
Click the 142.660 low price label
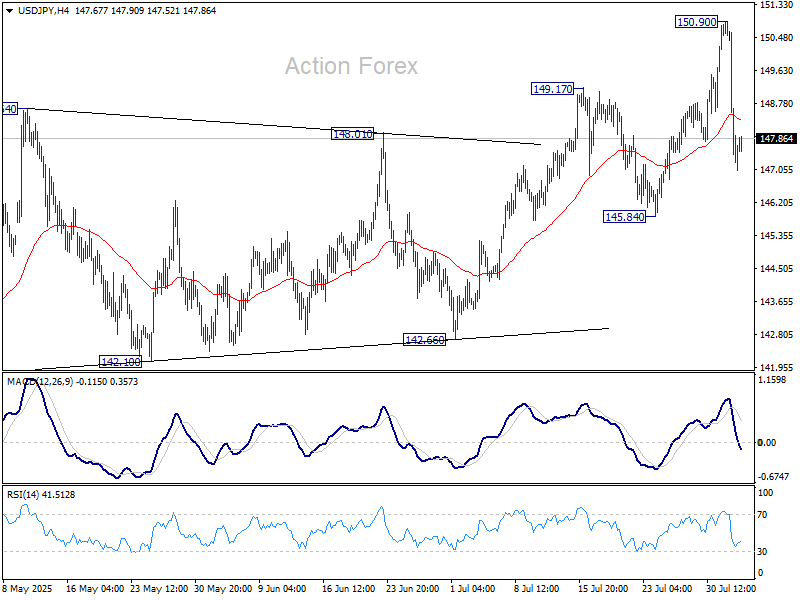click(x=423, y=340)
